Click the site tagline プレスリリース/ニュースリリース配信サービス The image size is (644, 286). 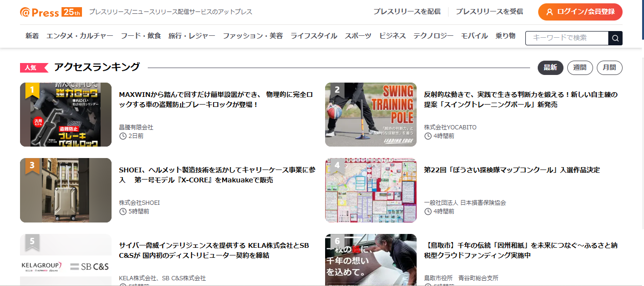(x=171, y=12)
